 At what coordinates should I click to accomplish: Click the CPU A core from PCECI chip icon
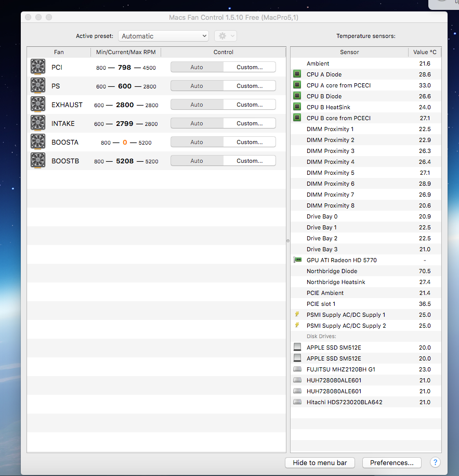tap(297, 85)
